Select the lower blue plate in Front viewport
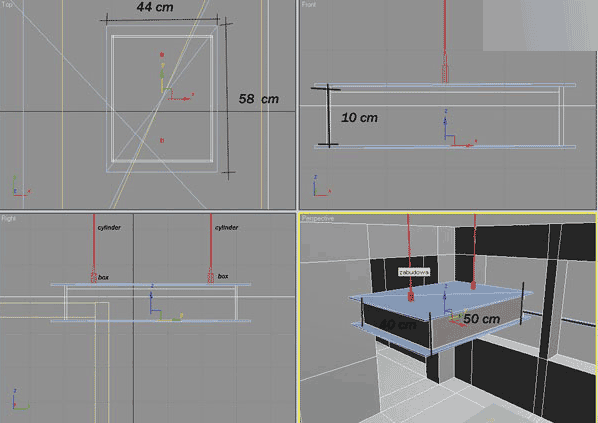 point(445,146)
